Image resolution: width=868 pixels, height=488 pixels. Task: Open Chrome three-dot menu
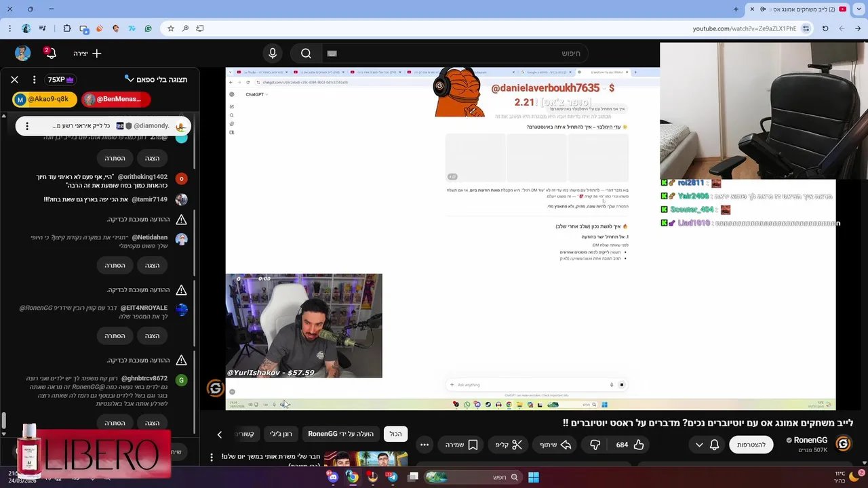(x=9, y=28)
